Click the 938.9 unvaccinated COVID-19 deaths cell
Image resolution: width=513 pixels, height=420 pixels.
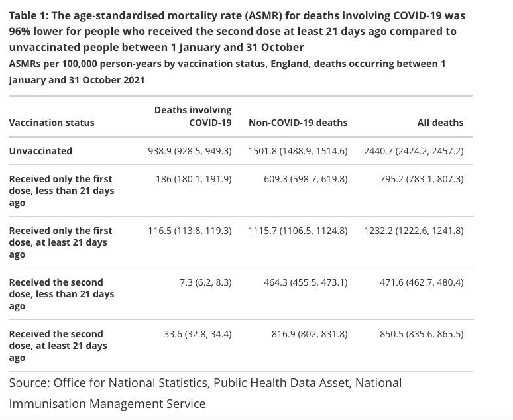coord(190,151)
